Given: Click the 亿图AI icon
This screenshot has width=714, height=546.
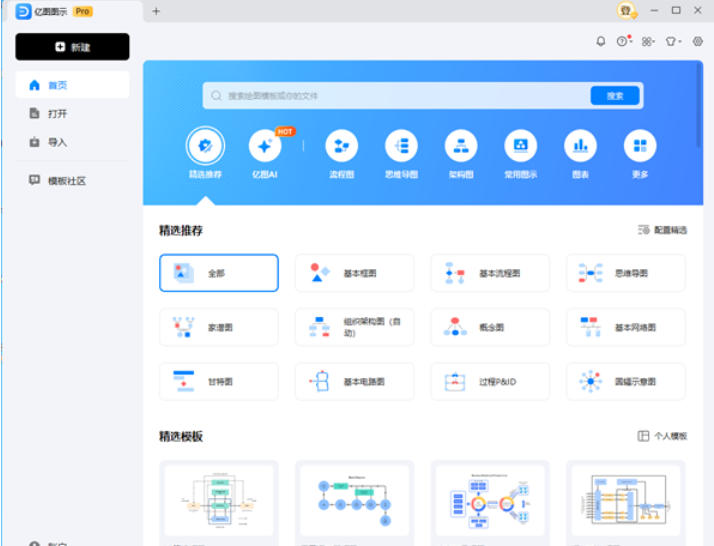Looking at the screenshot, I should tap(265, 147).
